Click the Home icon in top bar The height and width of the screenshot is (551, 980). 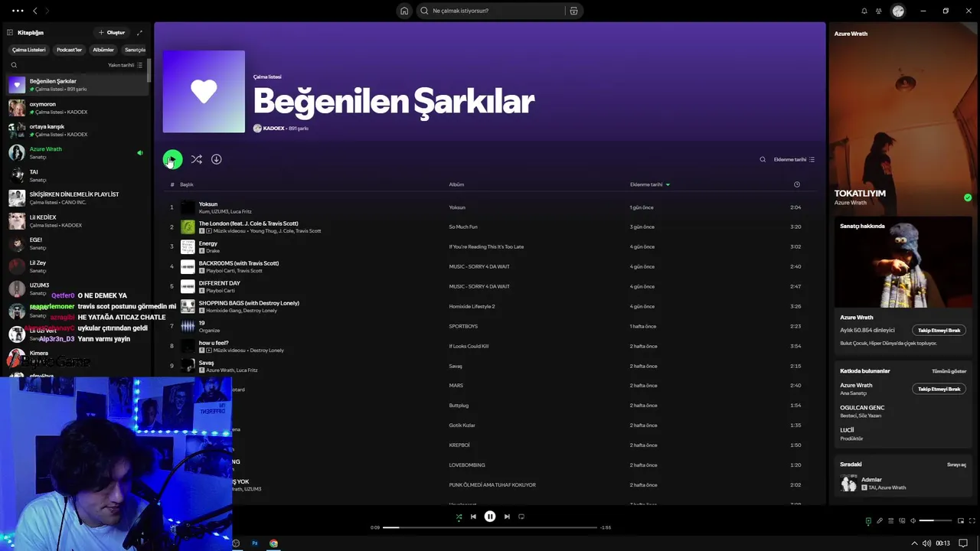click(x=404, y=11)
